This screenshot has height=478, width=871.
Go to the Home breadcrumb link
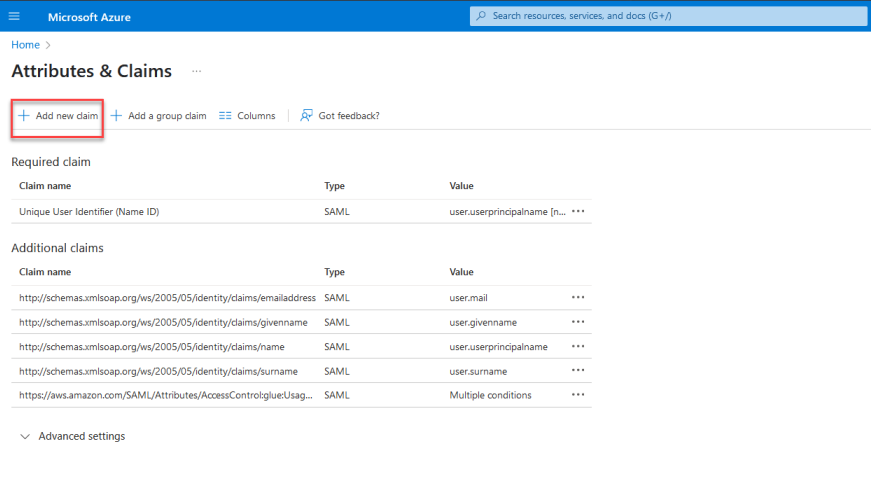coord(26,44)
